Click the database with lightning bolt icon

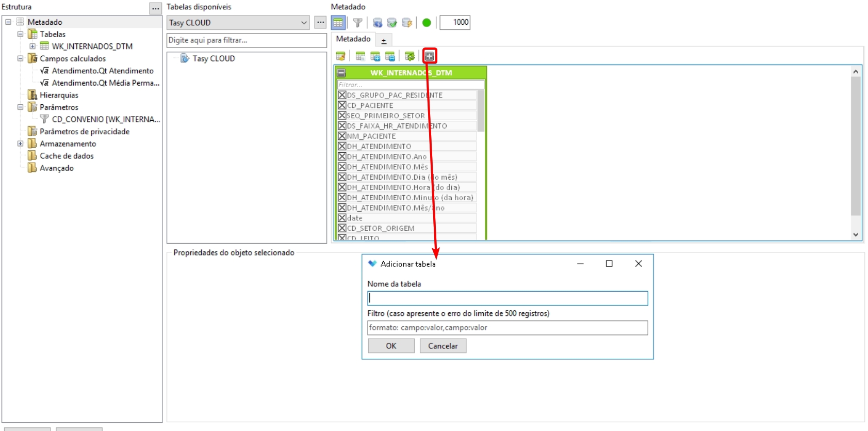pyautogui.click(x=407, y=23)
